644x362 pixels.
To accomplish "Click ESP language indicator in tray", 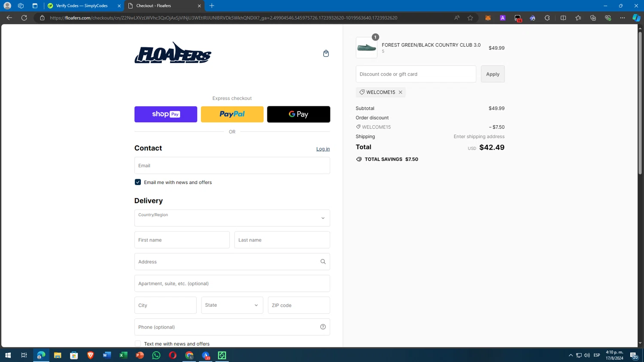I will coord(597,355).
